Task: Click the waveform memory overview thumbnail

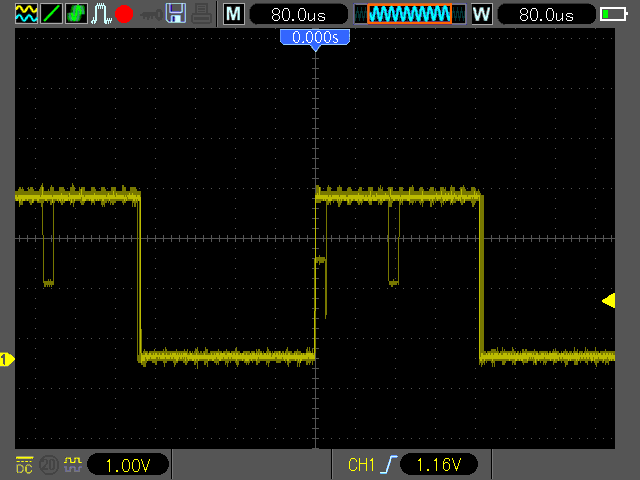Action: (410, 14)
